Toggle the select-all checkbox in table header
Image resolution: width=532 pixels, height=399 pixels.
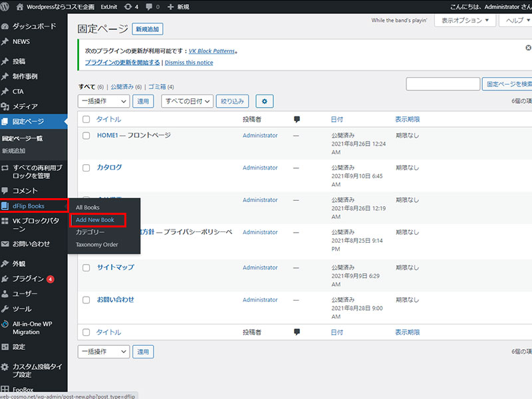click(86, 120)
